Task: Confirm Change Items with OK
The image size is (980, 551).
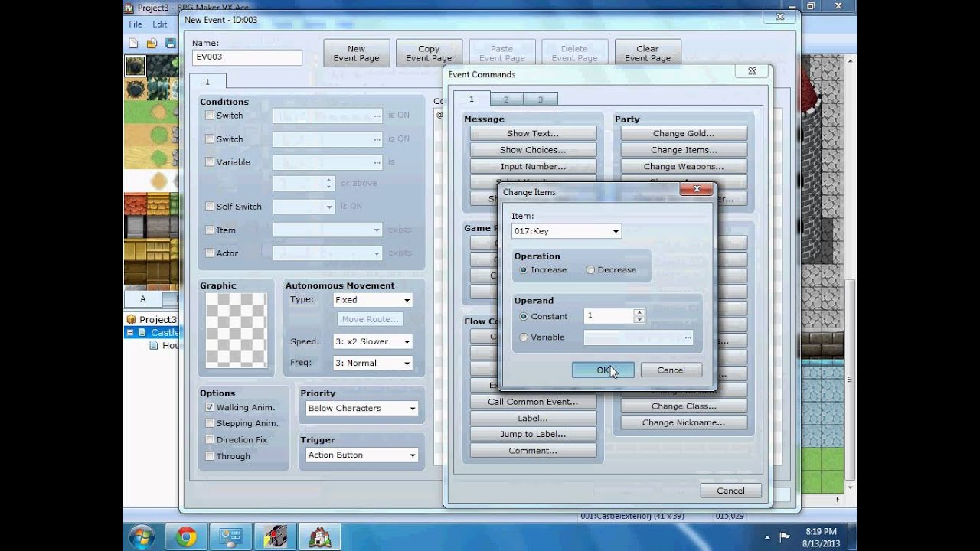Action: coord(603,370)
